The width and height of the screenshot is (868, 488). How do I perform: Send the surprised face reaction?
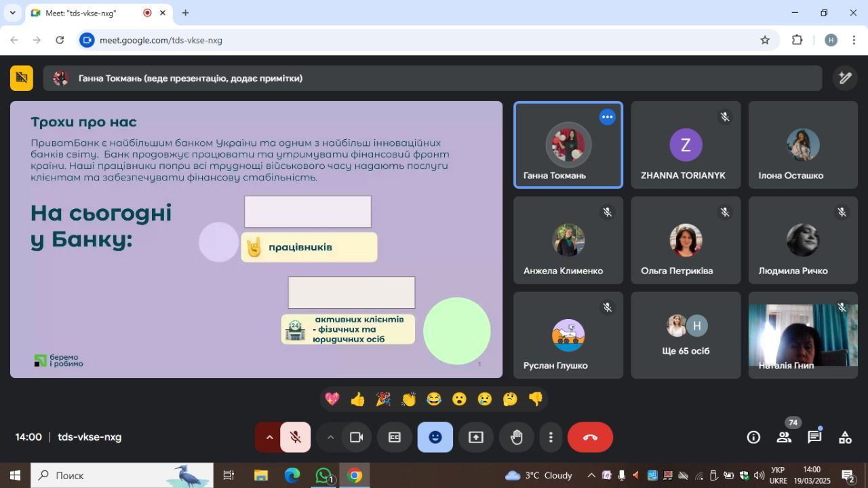click(x=459, y=399)
